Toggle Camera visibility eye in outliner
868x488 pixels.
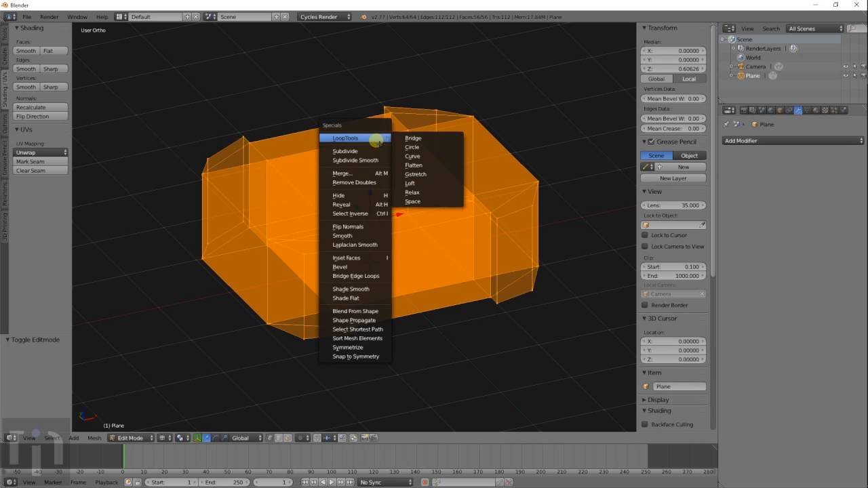[x=846, y=66]
